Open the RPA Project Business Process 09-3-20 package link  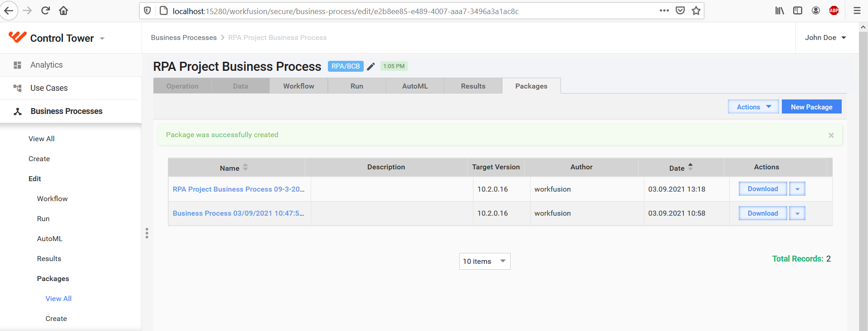pos(239,189)
